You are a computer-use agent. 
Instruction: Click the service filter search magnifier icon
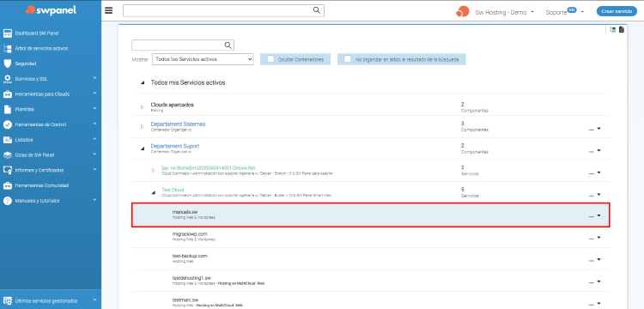click(228, 45)
